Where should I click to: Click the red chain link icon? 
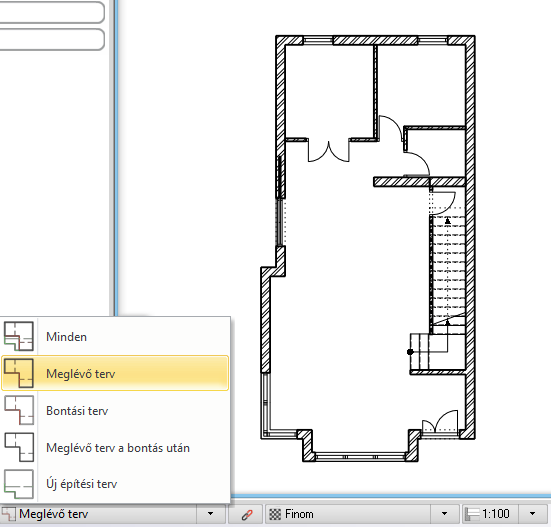pyautogui.click(x=247, y=514)
